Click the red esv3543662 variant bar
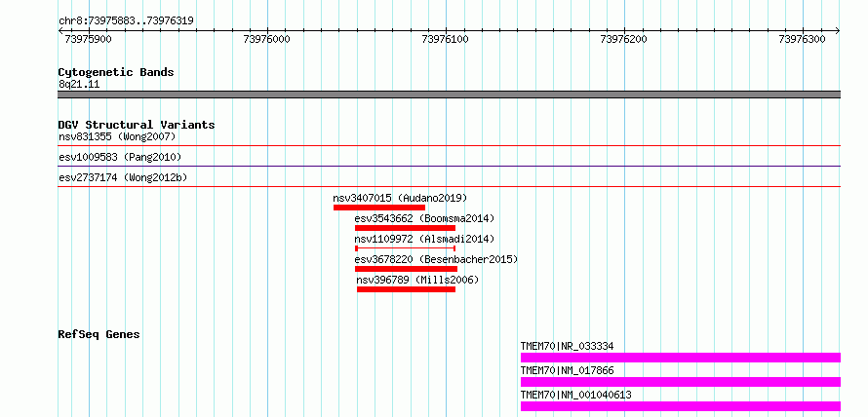The width and height of the screenshot is (868, 417). point(405,228)
